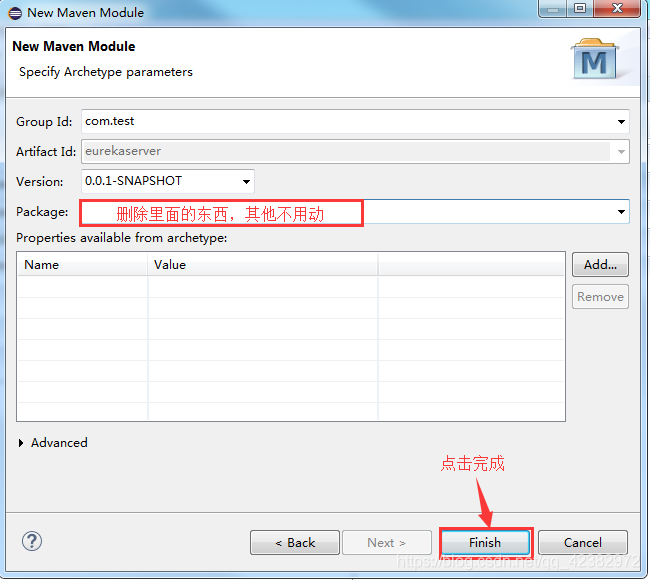
Task: Open the Package dropdown arrow
Action: (621, 212)
